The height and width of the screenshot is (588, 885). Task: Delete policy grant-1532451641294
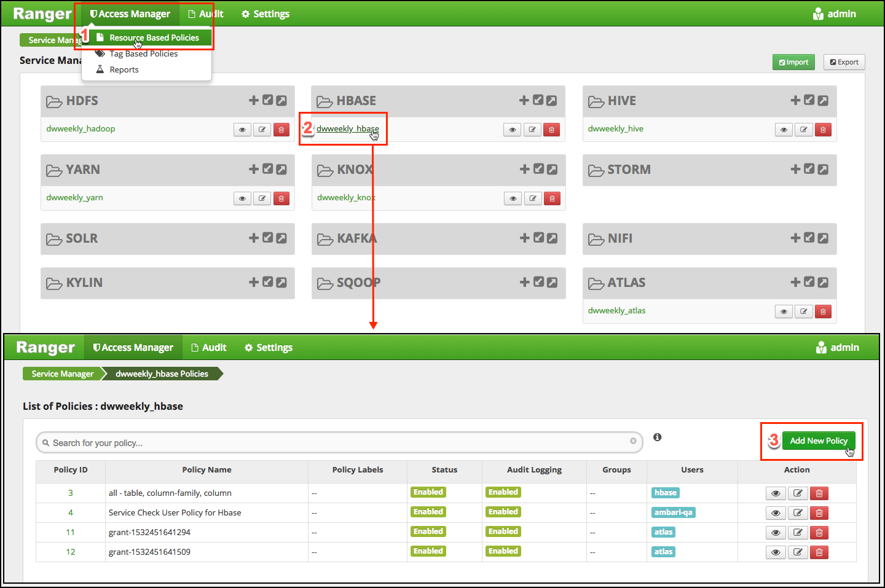(819, 533)
